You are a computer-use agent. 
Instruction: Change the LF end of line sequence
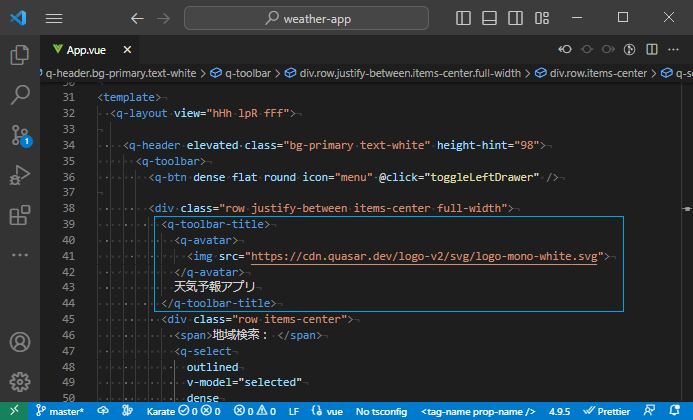pyautogui.click(x=294, y=411)
